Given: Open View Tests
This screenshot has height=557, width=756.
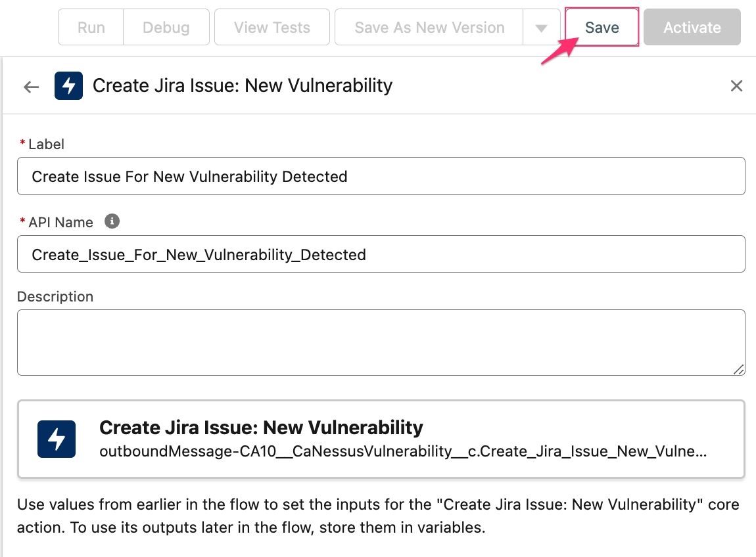Looking at the screenshot, I should coord(272,27).
